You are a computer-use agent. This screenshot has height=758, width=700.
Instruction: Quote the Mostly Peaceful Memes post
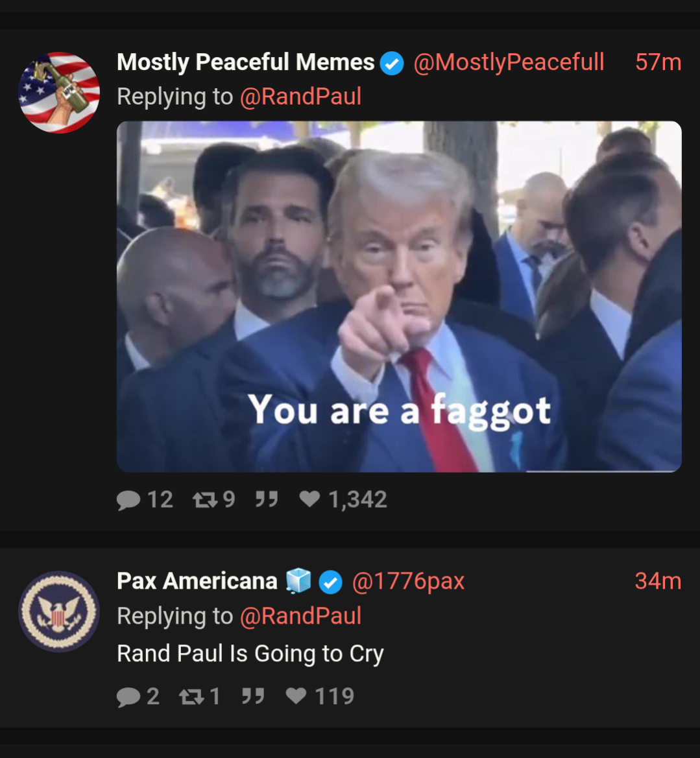pyautogui.click(x=267, y=499)
